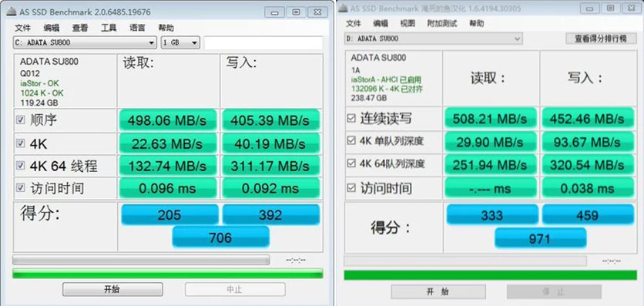
Task: Open 文件 menu in right window
Action: coord(354,23)
